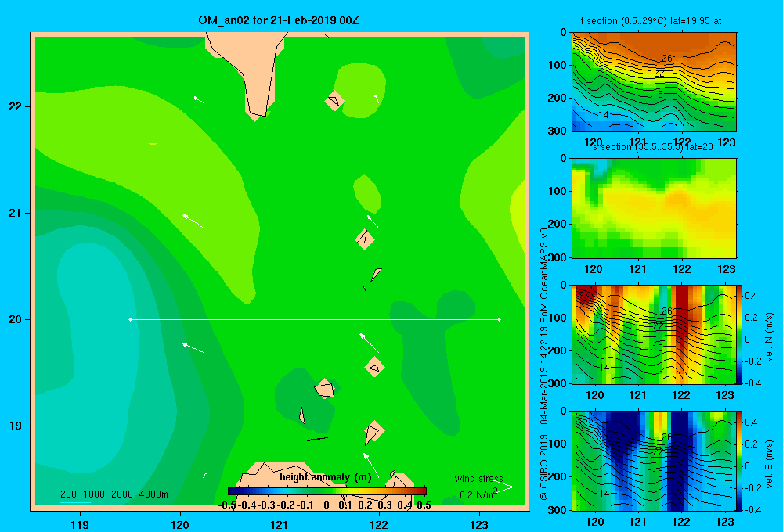Screen dimensions: 783x532
Task: Click '0.5' tick on height anomaly color bar
Action: pyautogui.click(x=424, y=505)
